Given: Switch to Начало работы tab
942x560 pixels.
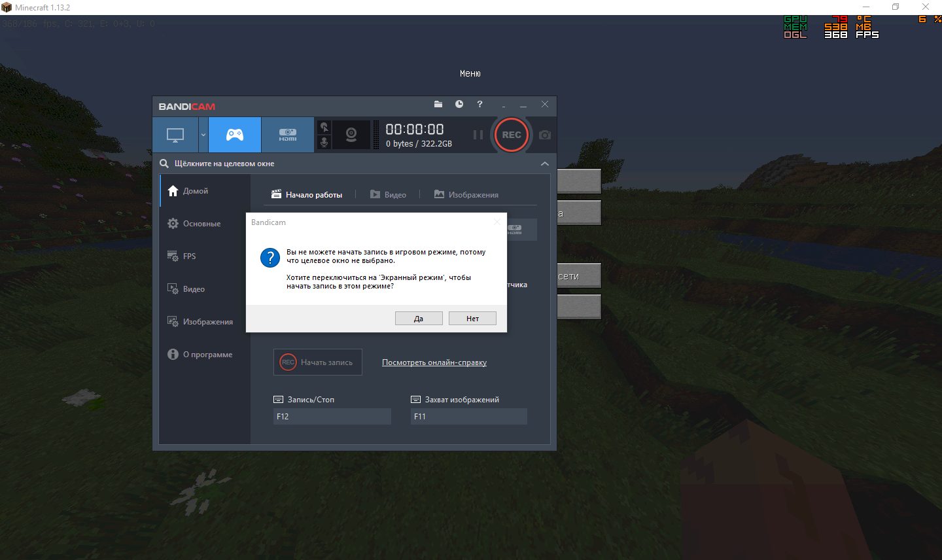Looking at the screenshot, I should click(307, 195).
